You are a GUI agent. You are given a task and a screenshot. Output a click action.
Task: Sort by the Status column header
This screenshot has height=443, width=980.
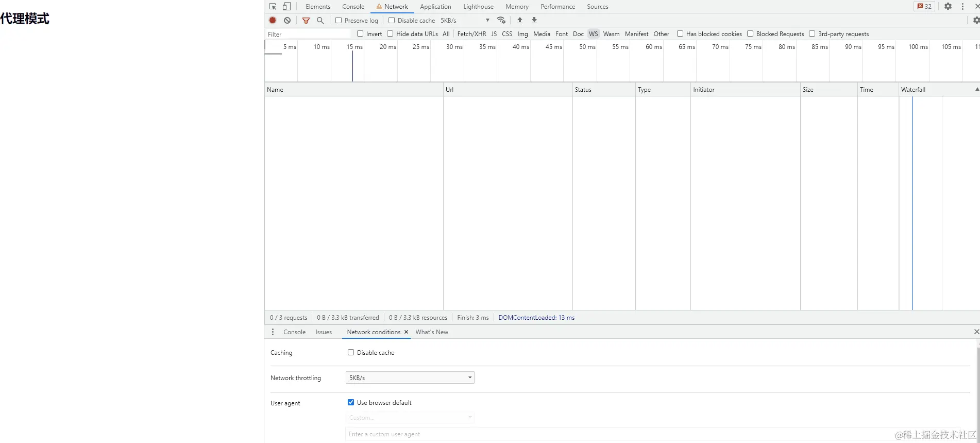[x=604, y=89]
